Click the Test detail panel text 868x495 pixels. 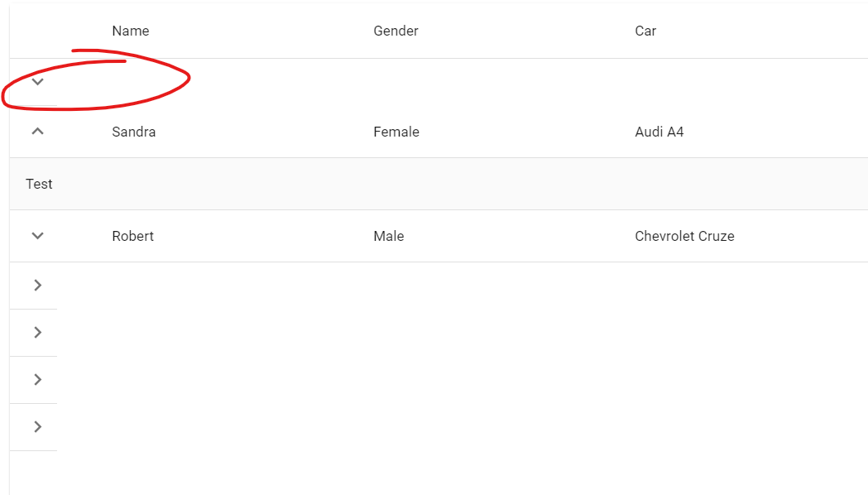(38, 184)
